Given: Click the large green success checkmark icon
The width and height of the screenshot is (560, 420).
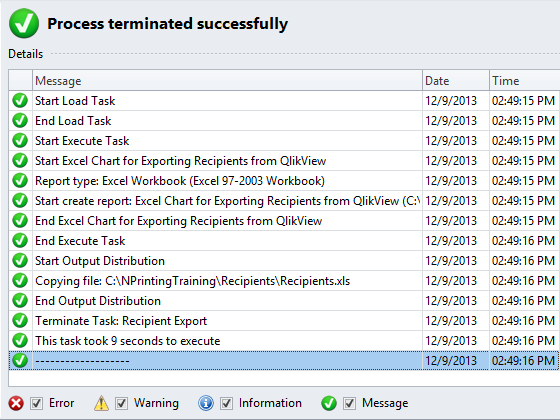Looking at the screenshot, I should click(24, 24).
